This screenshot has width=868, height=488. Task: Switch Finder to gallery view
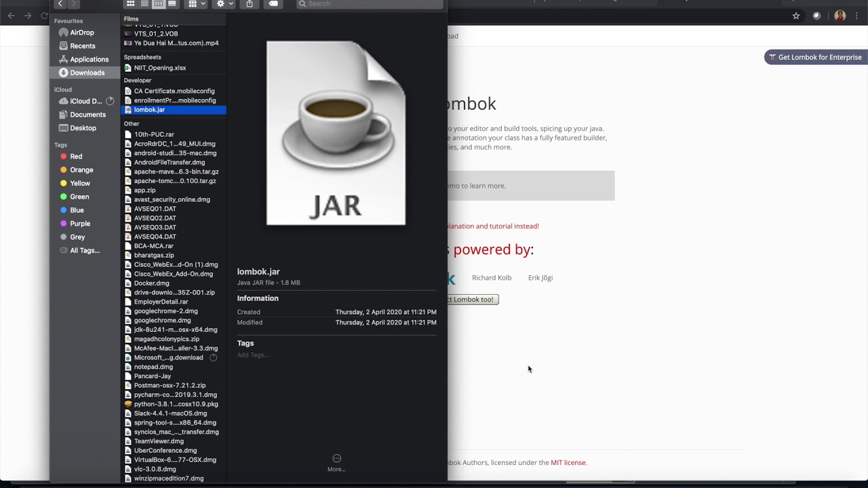[172, 4]
